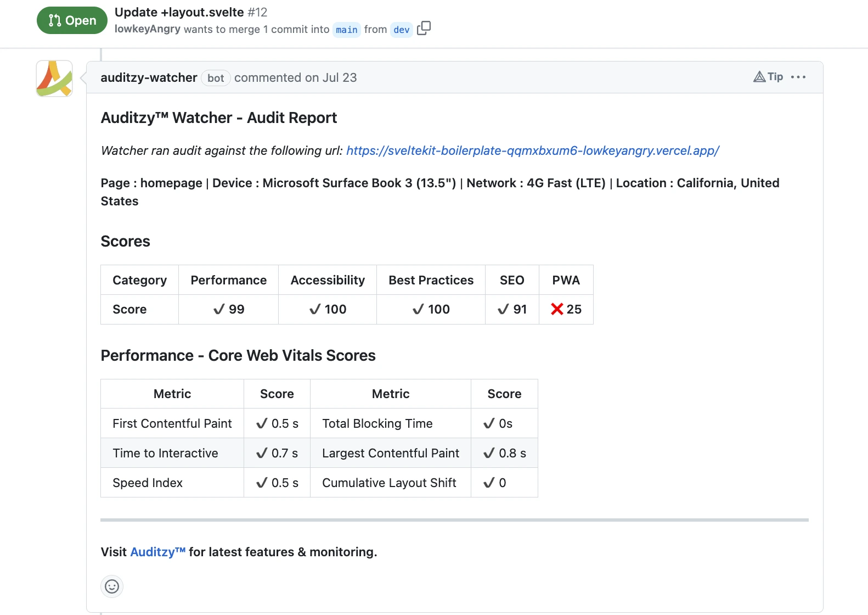The height and width of the screenshot is (615, 868).
Task: Click the Cumulative Layout Shift 0 value
Action: click(x=495, y=483)
